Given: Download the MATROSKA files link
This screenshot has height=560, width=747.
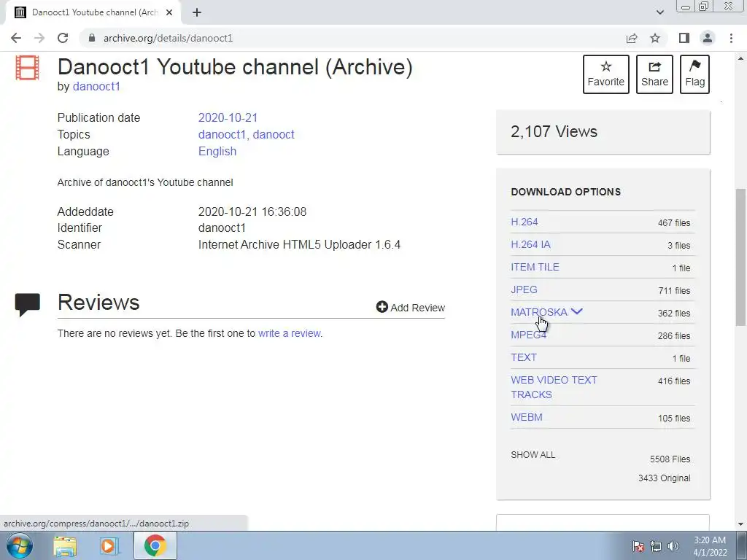Looking at the screenshot, I should click(539, 312).
